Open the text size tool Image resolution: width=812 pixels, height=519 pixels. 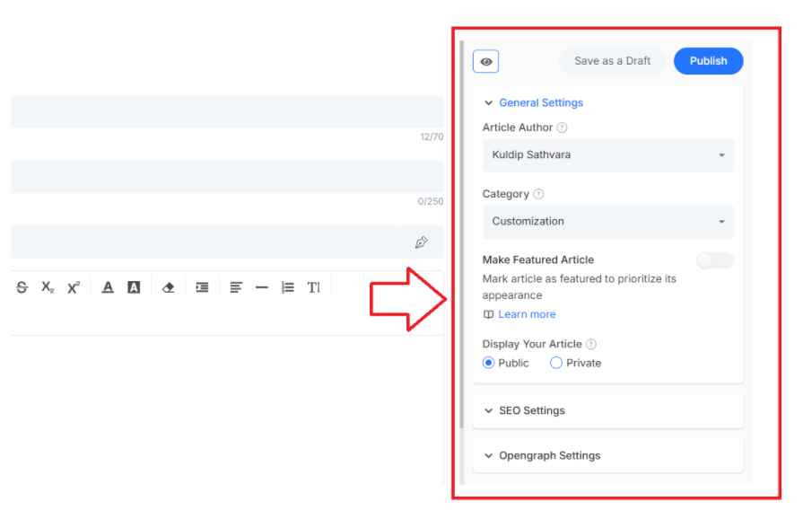click(x=314, y=287)
